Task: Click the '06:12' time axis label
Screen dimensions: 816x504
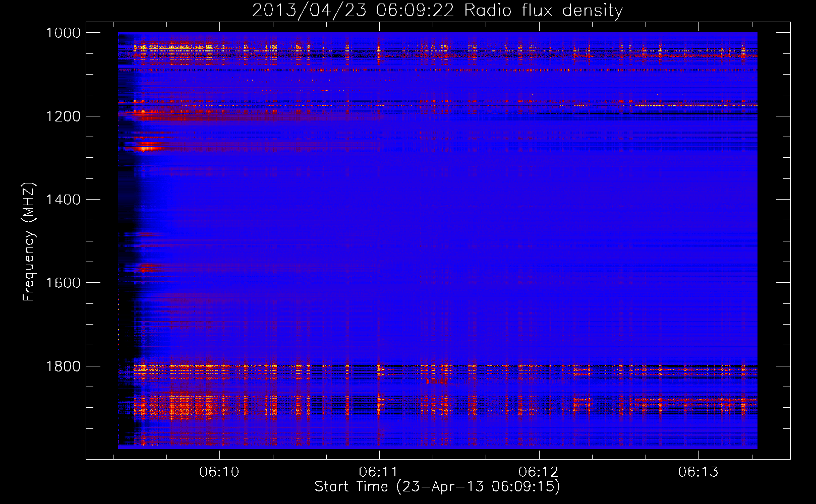Action: [539, 472]
